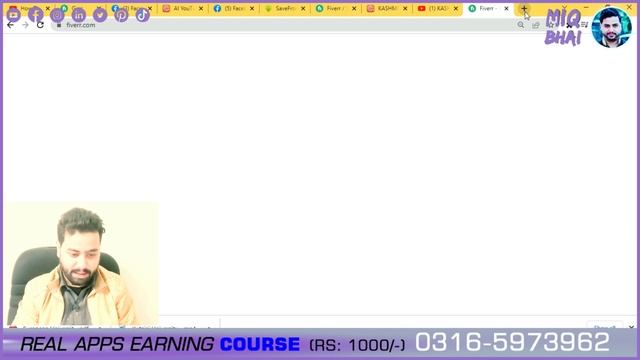This screenshot has height=360, width=640.
Task: Click the browser forward arrow
Action: click(x=25, y=25)
